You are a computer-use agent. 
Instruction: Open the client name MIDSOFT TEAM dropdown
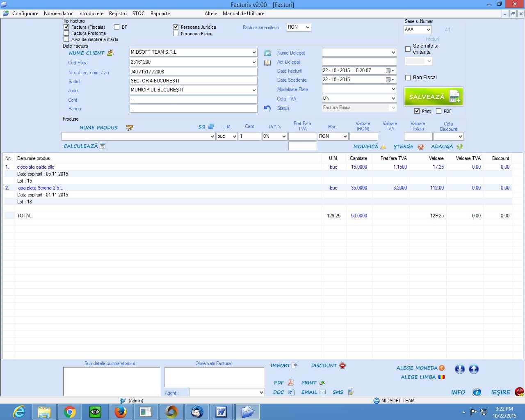(254, 52)
